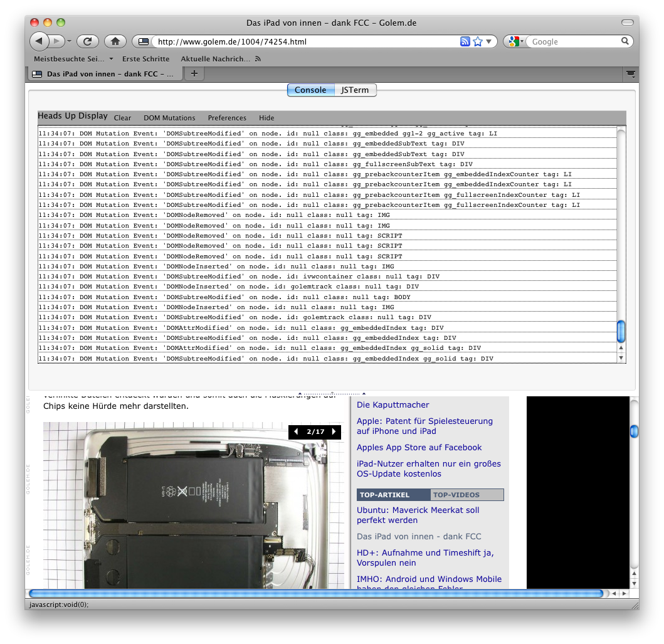Image resolution: width=664 pixels, height=644 pixels.
Task: Go forward with the forward arrow button
Action: click(56, 41)
